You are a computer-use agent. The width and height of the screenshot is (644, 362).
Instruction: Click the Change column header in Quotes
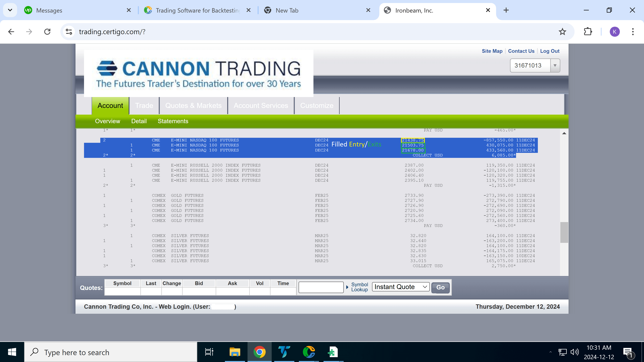pyautogui.click(x=172, y=283)
